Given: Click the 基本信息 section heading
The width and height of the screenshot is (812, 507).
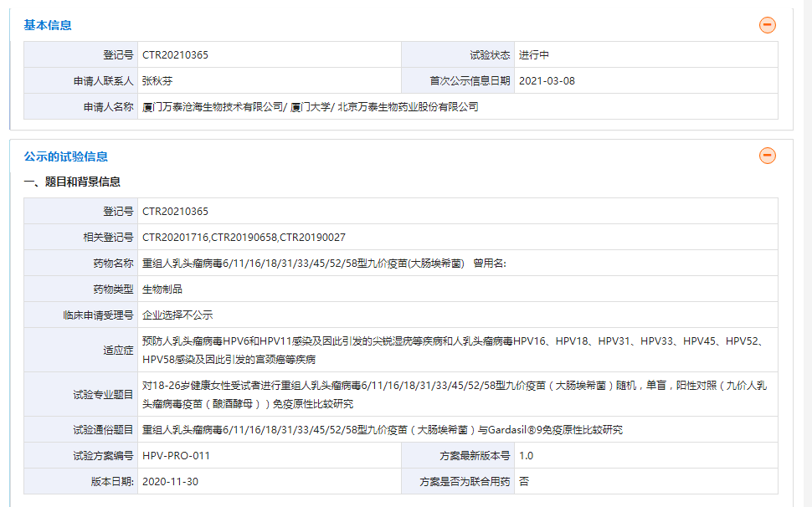Looking at the screenshot, I should [x=48, y=25].
